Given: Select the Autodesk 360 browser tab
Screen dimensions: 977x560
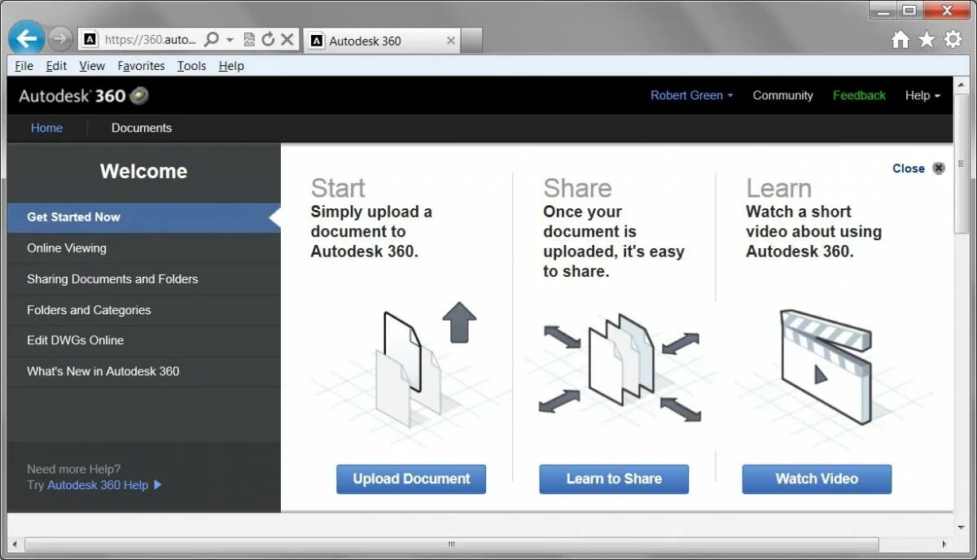Looking at the screenshot, I should pyautogui.click(x=381, y=41).
